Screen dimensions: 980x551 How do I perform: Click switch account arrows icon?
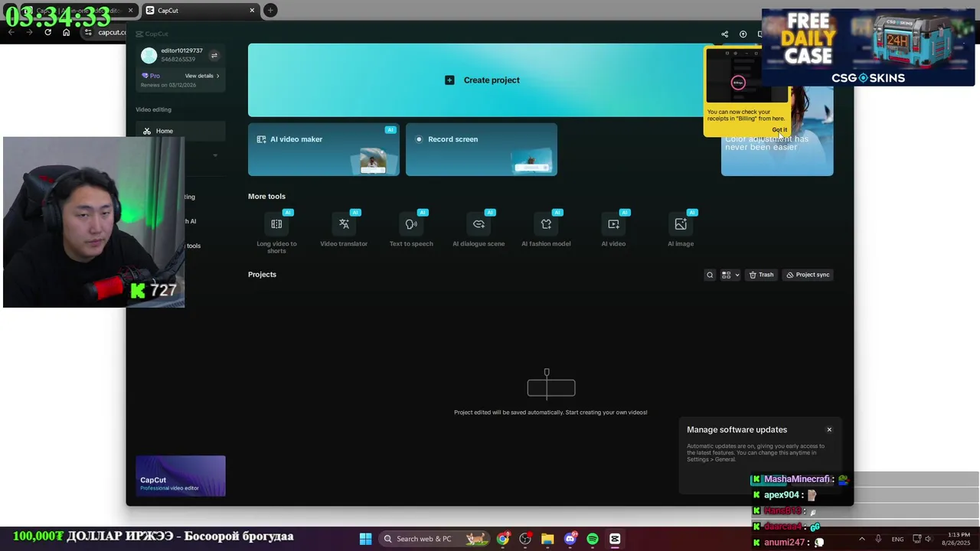[214, 55]
